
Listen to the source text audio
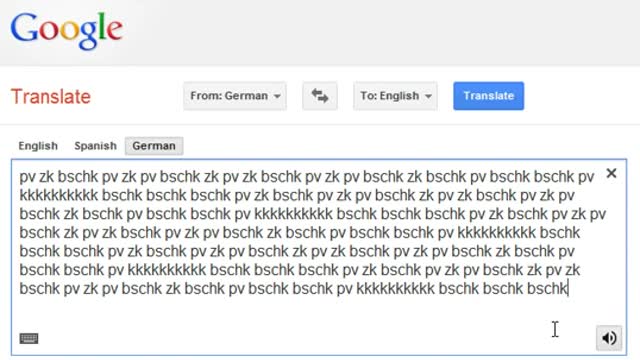click(609, 338)
